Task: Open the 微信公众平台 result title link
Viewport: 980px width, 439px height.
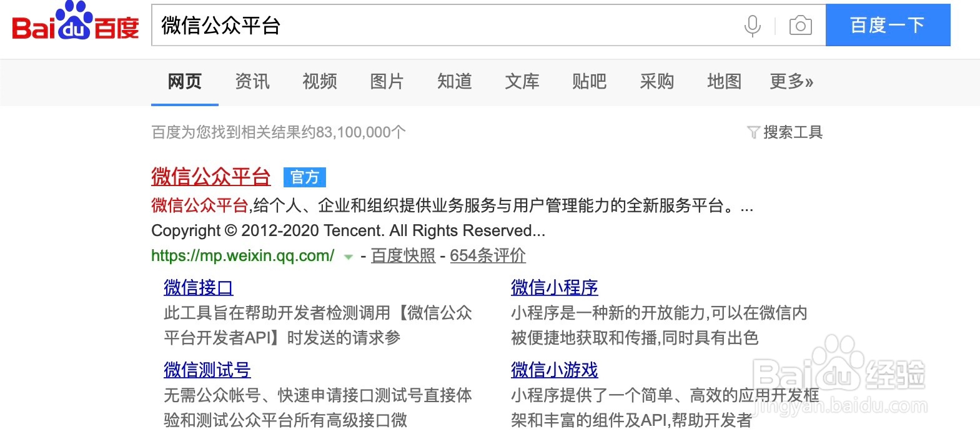Action: click(x=211, y=177)
